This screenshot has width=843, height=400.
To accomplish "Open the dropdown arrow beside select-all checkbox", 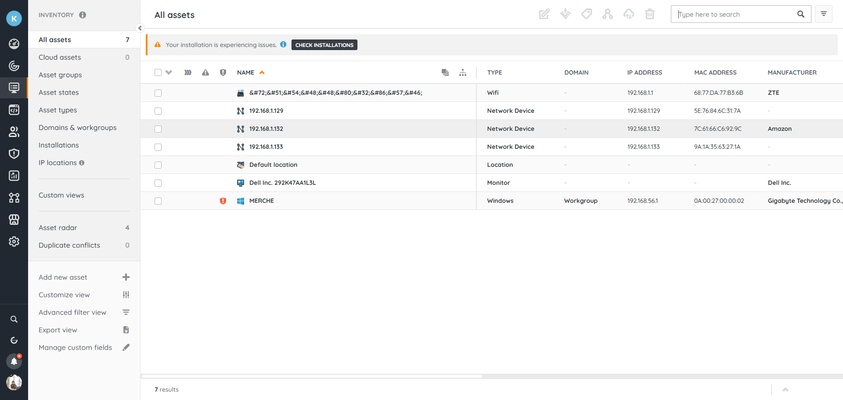I will (x=169, y=73).
